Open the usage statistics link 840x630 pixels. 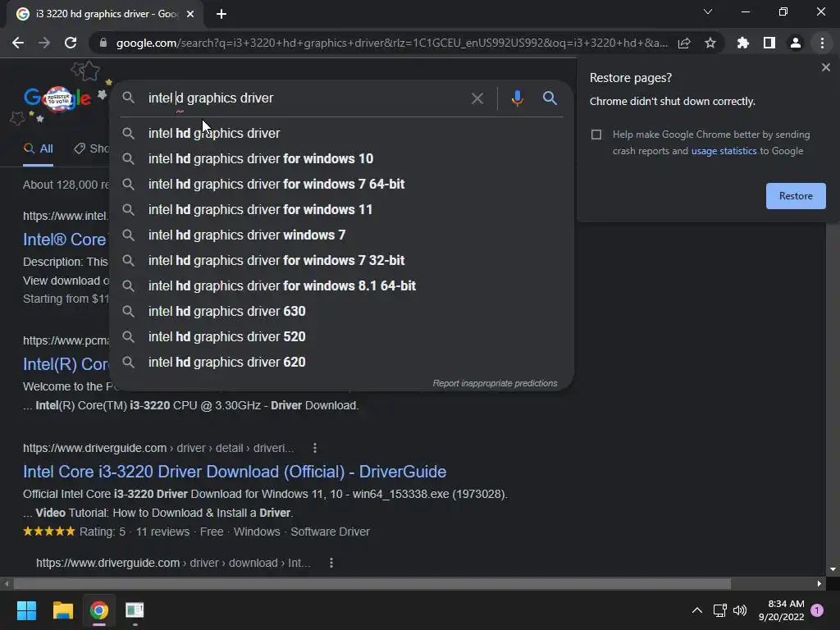pos(724,151)
